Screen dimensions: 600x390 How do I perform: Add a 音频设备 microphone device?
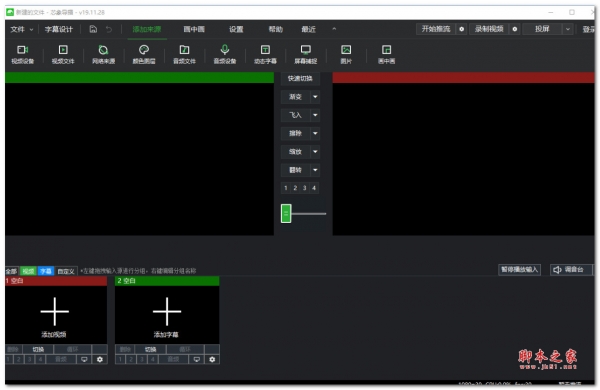[225, 54]
